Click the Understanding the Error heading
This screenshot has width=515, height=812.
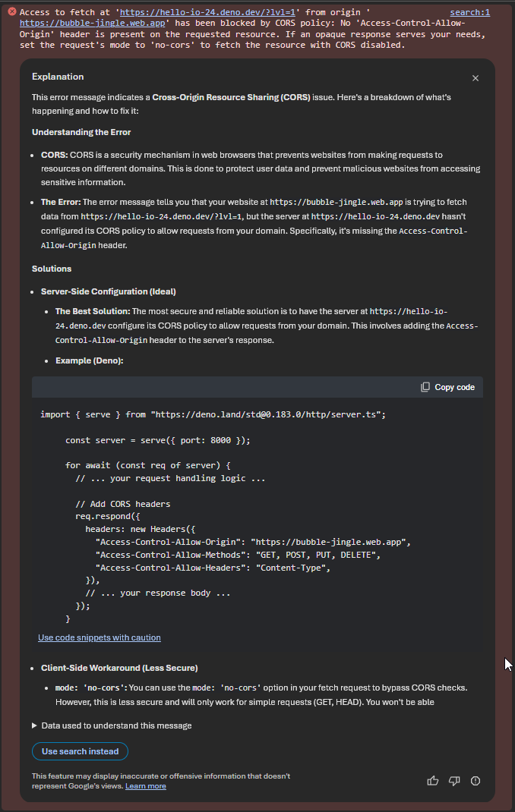(81, 132)
